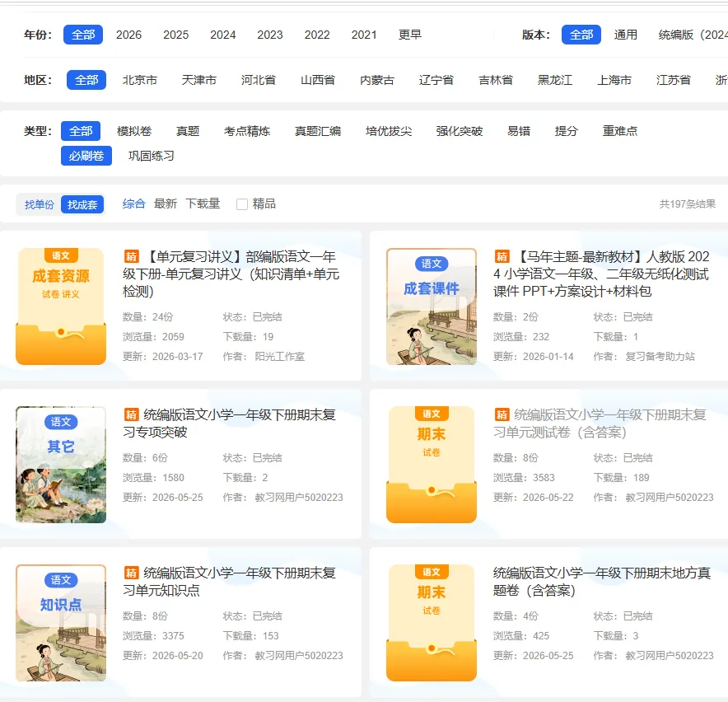The height and width of the screenshot is (702, 728).
Task: Click author 教习网用户5020223 on 专项突破 card
Action: (299, 497)
